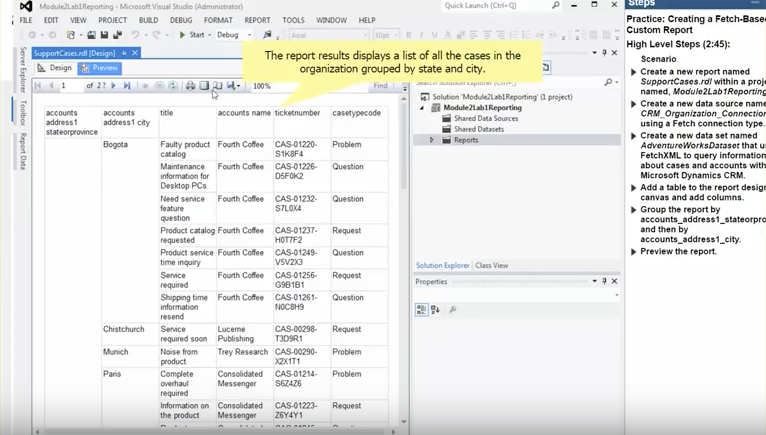Toggle Bold formatting button
This screenshot has width=766, height=435.
click(408, 35)
